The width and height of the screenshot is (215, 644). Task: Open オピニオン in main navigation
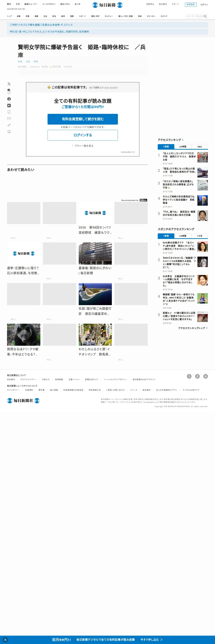151,16
